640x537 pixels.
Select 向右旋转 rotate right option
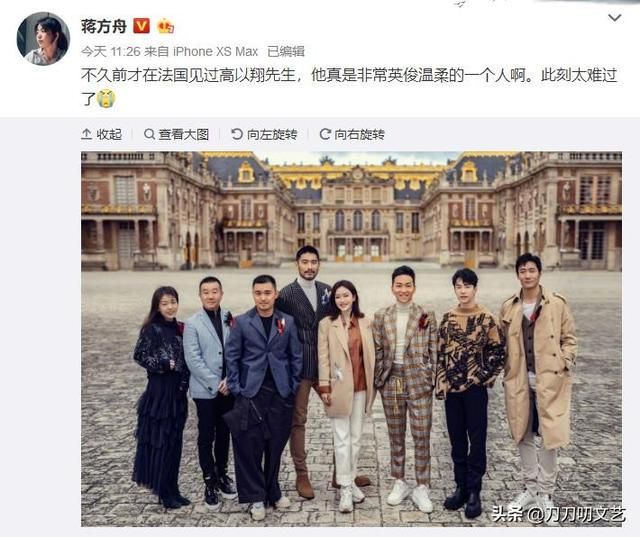tap(360, 134)
